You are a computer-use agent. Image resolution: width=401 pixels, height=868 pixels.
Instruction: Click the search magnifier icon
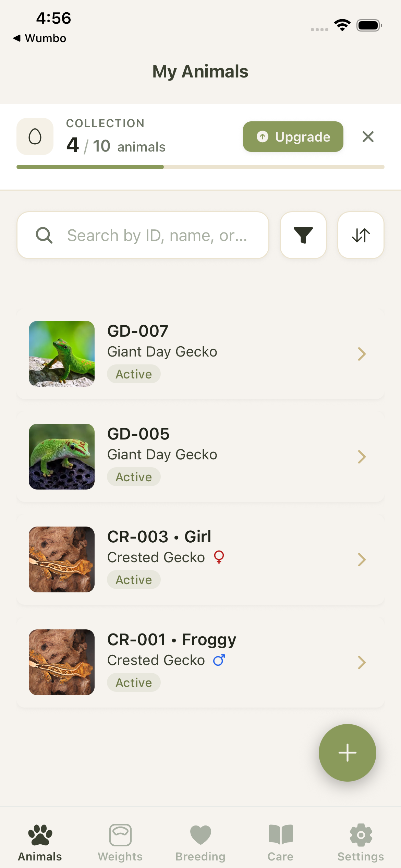click(x=44, y=236)
